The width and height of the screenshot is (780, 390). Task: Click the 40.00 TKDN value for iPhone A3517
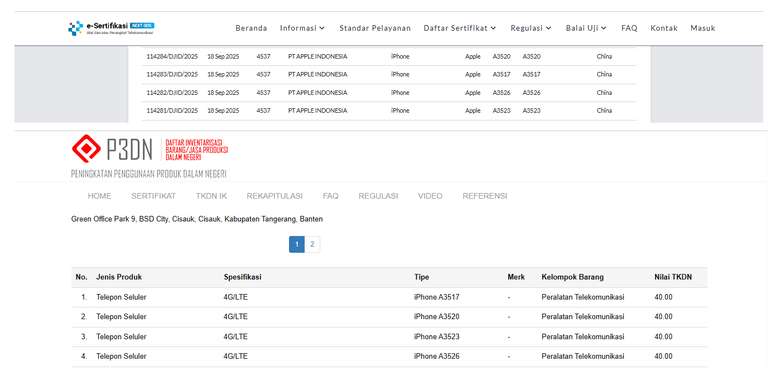tap(664, 297)
